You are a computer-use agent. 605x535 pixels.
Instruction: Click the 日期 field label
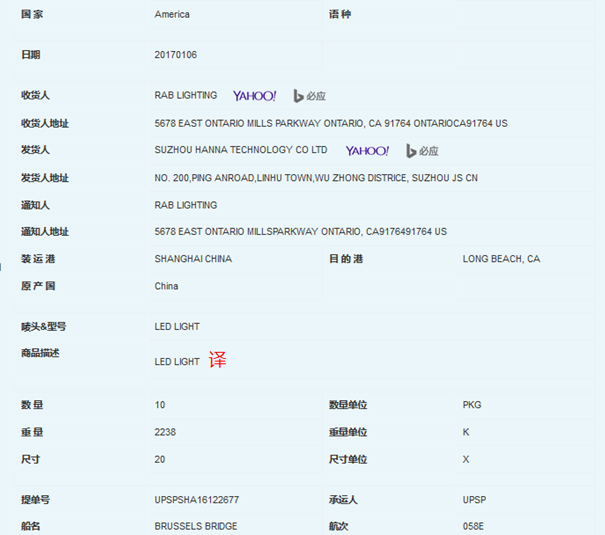[30, 55]
